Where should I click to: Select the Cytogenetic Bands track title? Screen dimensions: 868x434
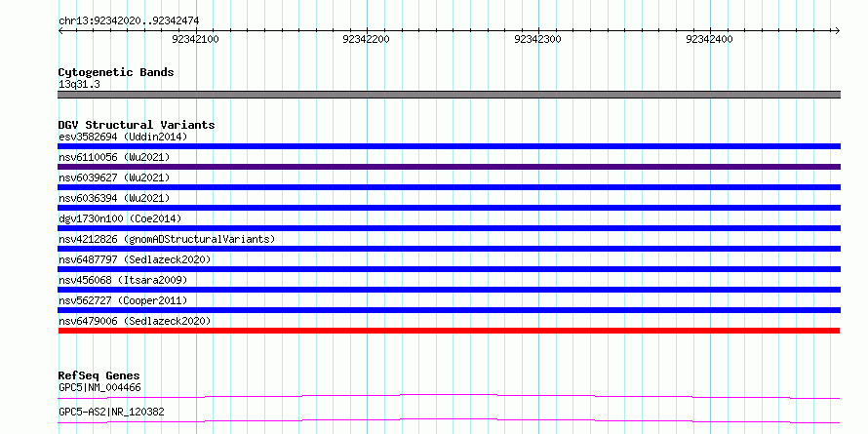116,72
